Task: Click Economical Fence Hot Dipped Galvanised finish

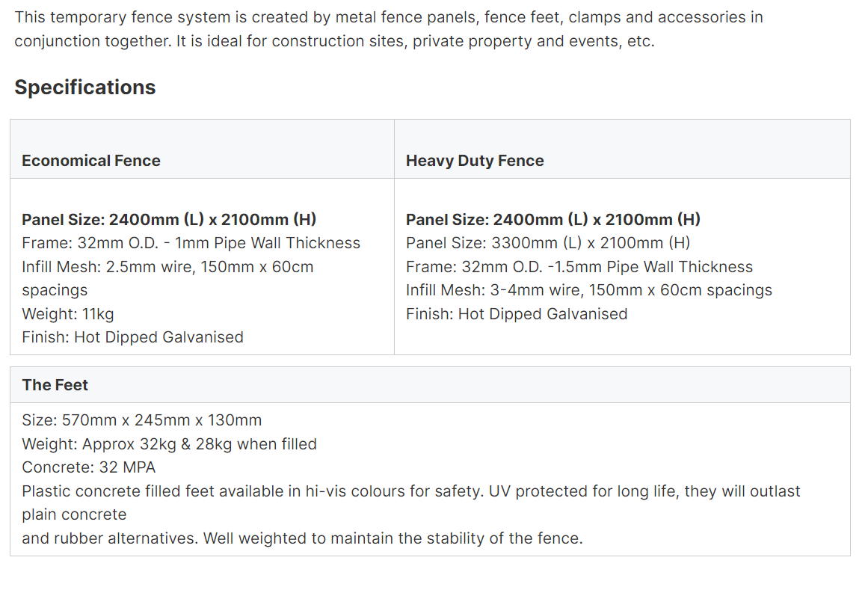Action: [x=133, y=337]
